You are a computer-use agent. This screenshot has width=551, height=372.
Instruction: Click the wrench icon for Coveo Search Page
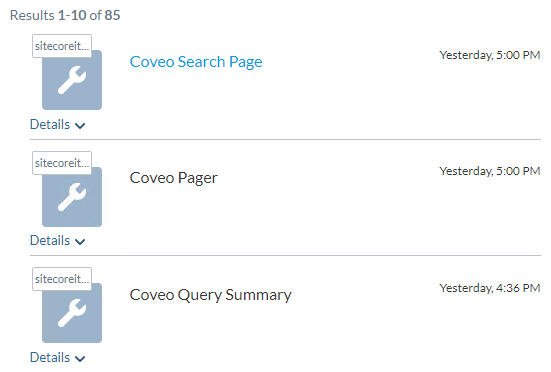[x=72, y=80]
